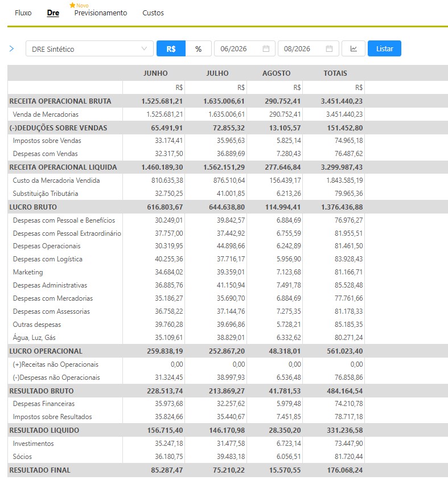
Task: Select the Dre tab
Action: 53,13
